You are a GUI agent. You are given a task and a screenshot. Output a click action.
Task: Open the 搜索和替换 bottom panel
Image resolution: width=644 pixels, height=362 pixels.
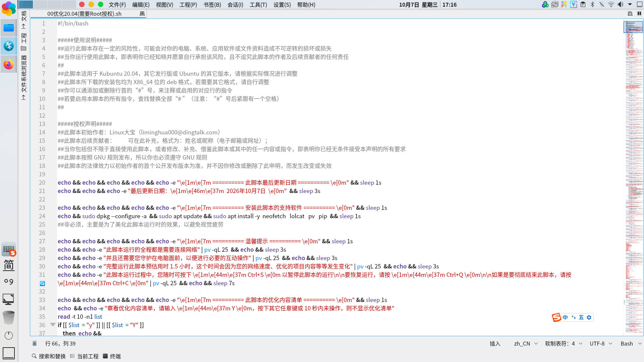click(x=49, y=356)
